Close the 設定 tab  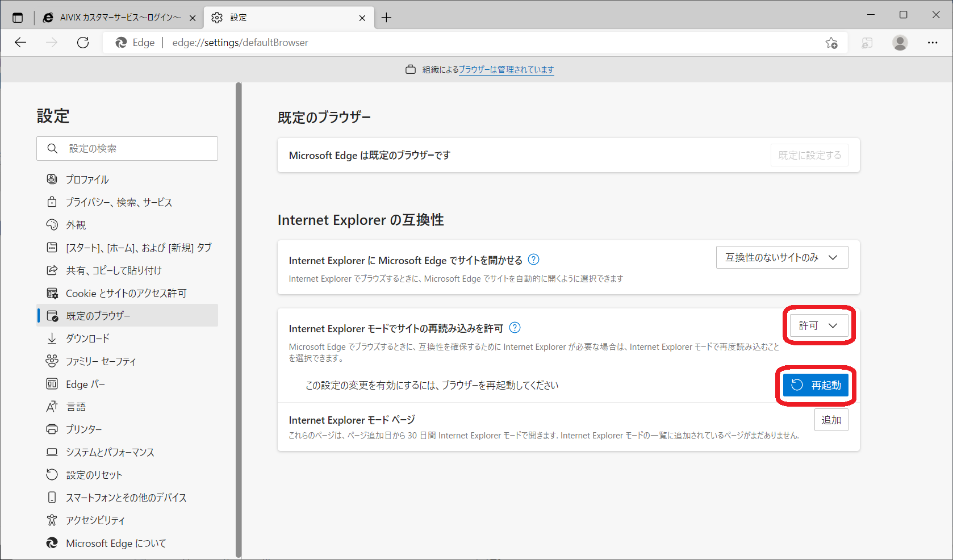coord(362,18)
